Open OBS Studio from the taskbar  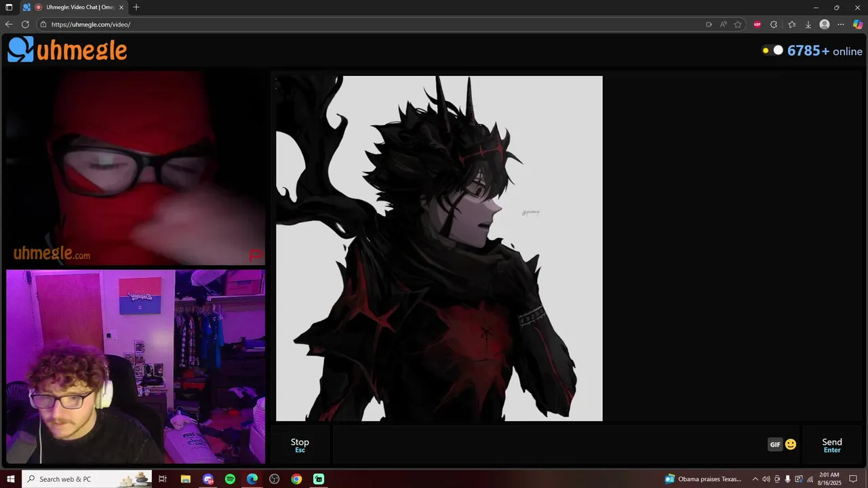pyautogui.click(x=274, y=479)
